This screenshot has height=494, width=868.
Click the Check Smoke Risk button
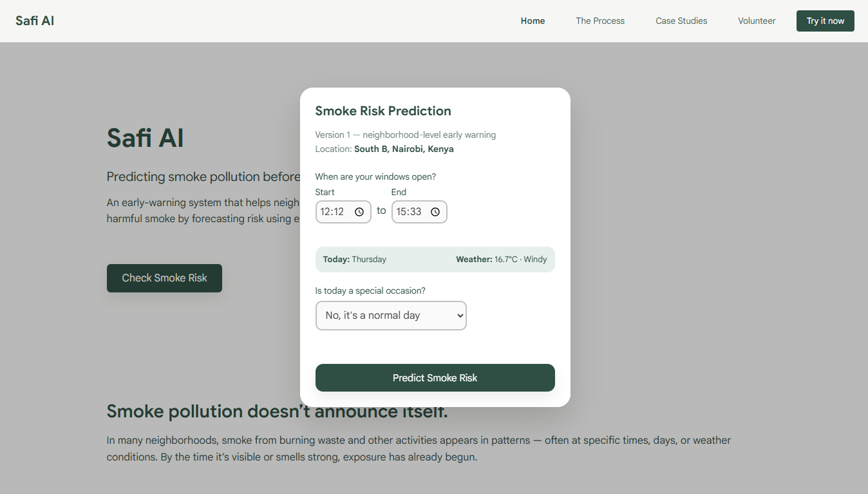[164, 278]
